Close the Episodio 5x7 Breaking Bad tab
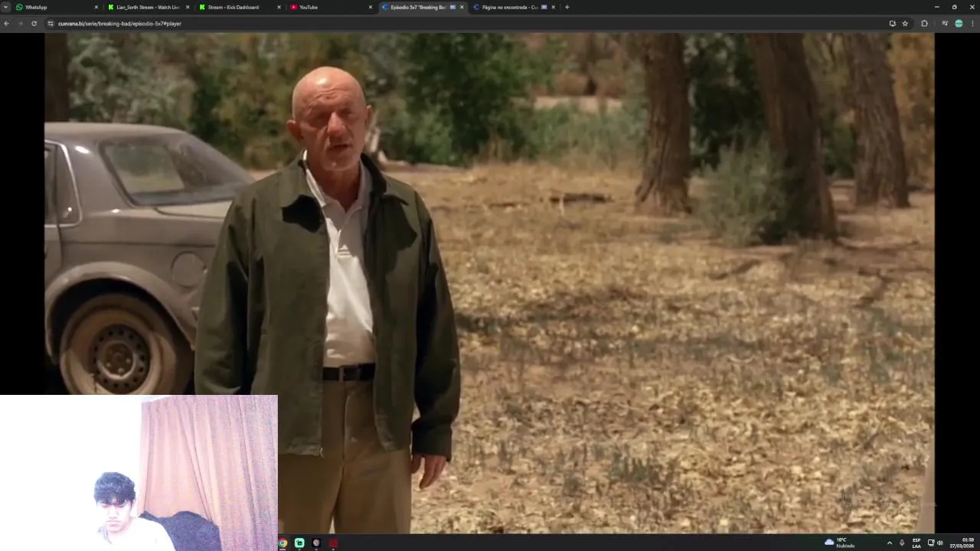The image size is (980, 551). point(462,7)
